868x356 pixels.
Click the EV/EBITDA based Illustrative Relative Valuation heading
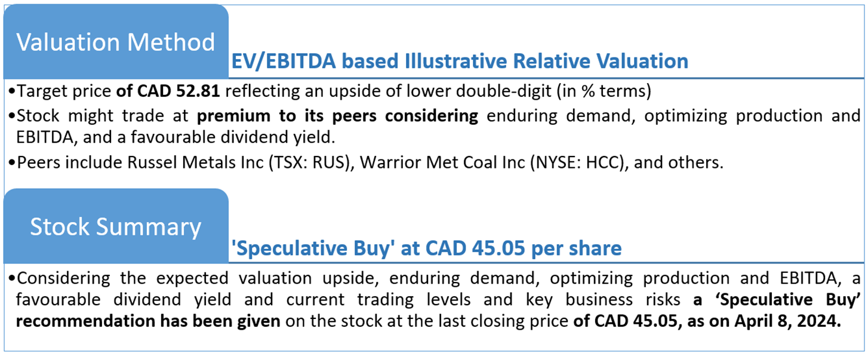click(459, 61)
